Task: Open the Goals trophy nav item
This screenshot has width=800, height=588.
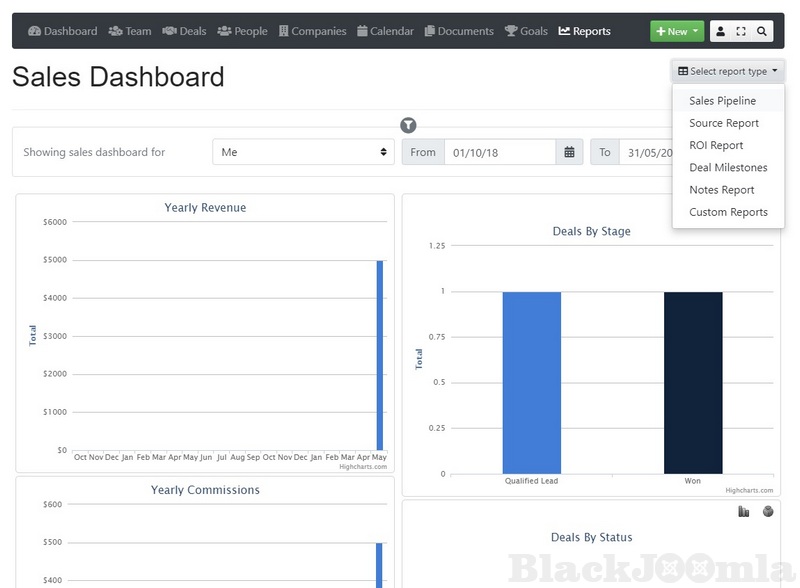Action: 526,31
